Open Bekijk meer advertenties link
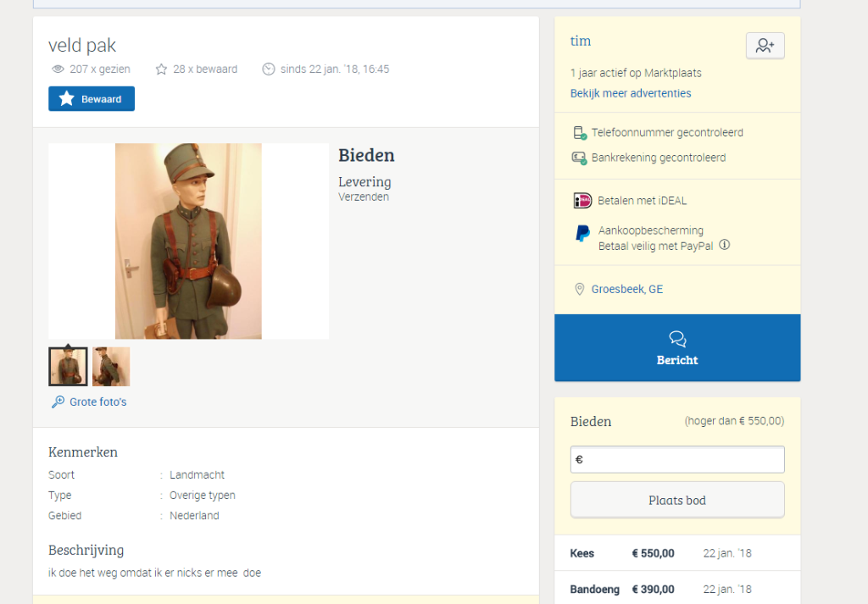The height and width of the screenshot is (604, 868). (x=631, y=93)
